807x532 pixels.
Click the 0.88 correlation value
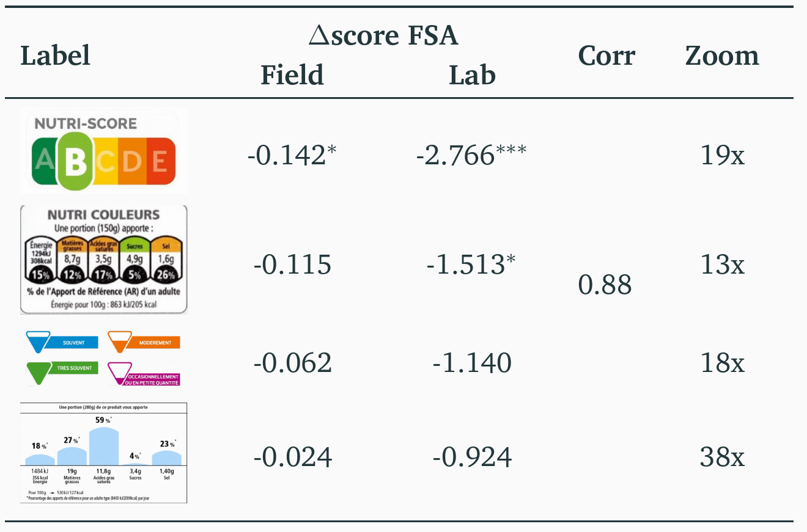tap(605, 285)
